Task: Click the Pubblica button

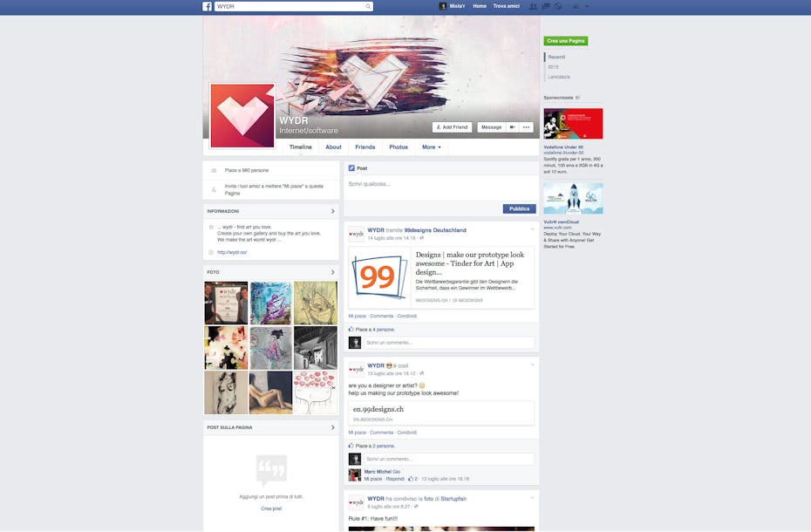Action: [519, 208]
